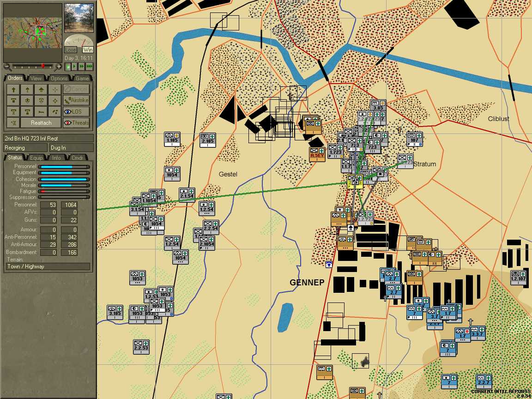Click the zoom-in magnifier icon
Screen dimensions: 532x399
[58, 66]
